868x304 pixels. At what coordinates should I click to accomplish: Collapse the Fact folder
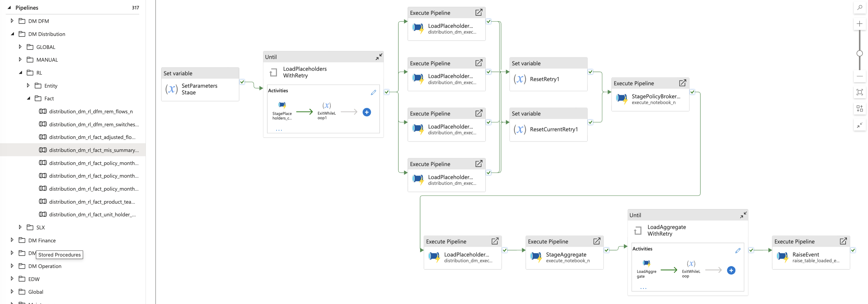click(28, 99)
